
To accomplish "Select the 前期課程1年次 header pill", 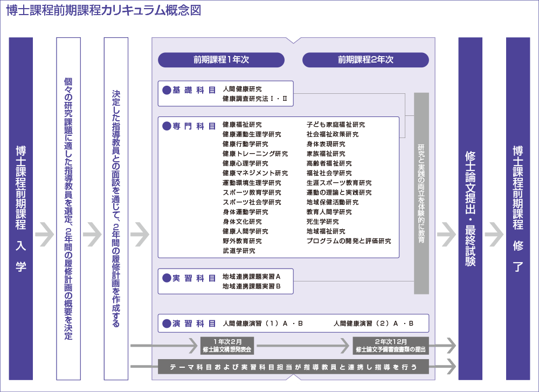I will point(221,60).
